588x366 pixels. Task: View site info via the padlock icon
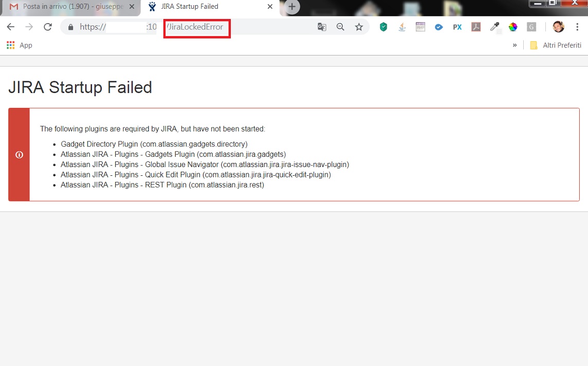point(70,27)
